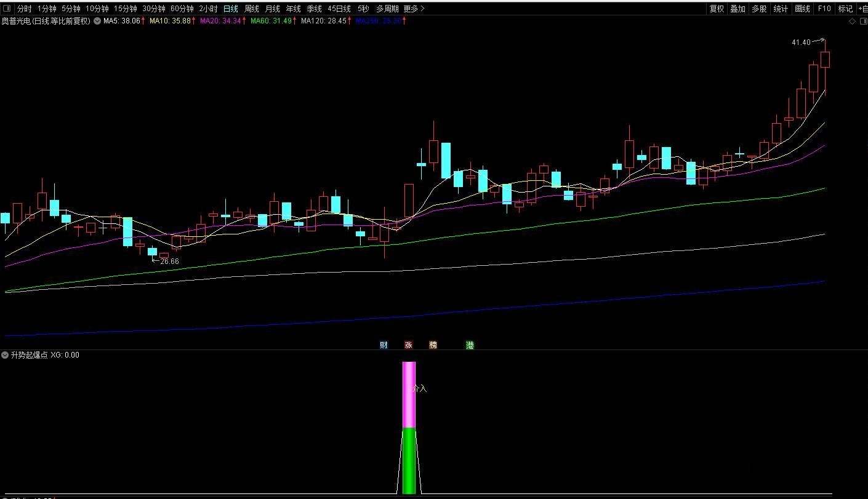868x499 pixels.
Task: Click the MA20: 34.34 label
Action: (221, 21)
